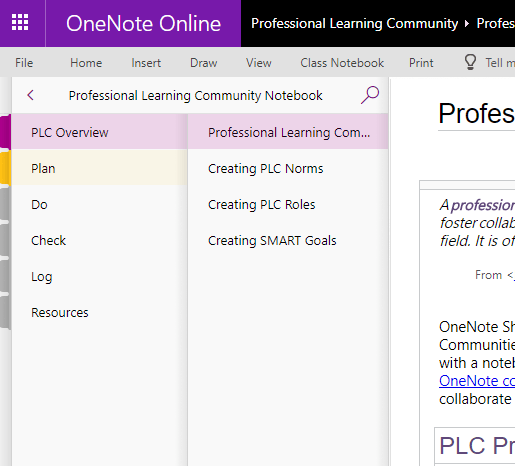The height and width of the screenshot is (466, 515).
Task: Open the Creating PLC Roles page
Action: coord(288,204)
